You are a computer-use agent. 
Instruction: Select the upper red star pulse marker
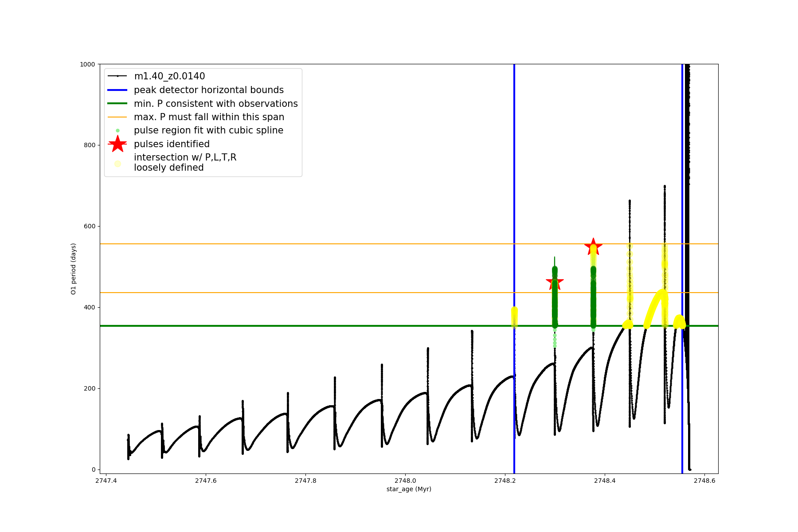[x=593, y=246]
